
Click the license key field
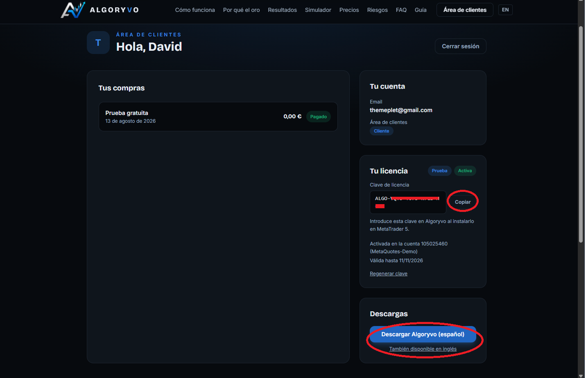tap(408, 202)
